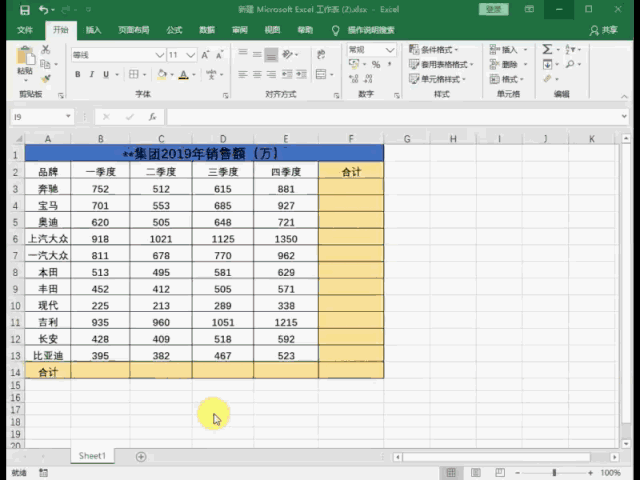The height and width of the screenshot is (480, 640).
Task: Apply comma style format
Action: pos(390,64)
